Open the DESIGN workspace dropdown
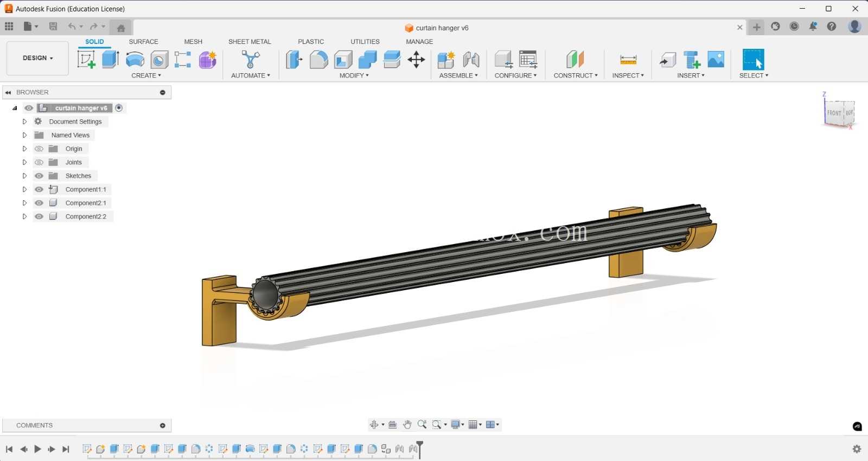The width and height of the screenshot is (868, 461). click(x=37, y=58)
